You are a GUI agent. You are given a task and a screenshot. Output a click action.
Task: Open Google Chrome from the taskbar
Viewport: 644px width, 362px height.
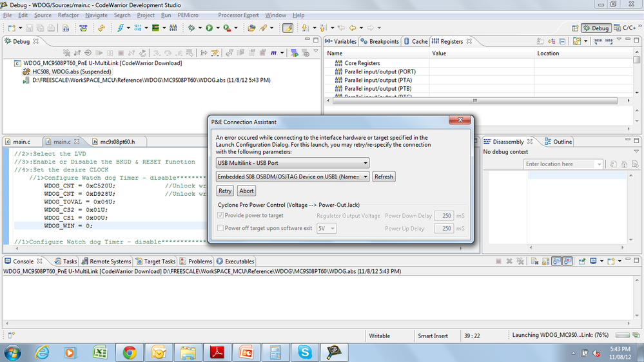click(130, 352)
